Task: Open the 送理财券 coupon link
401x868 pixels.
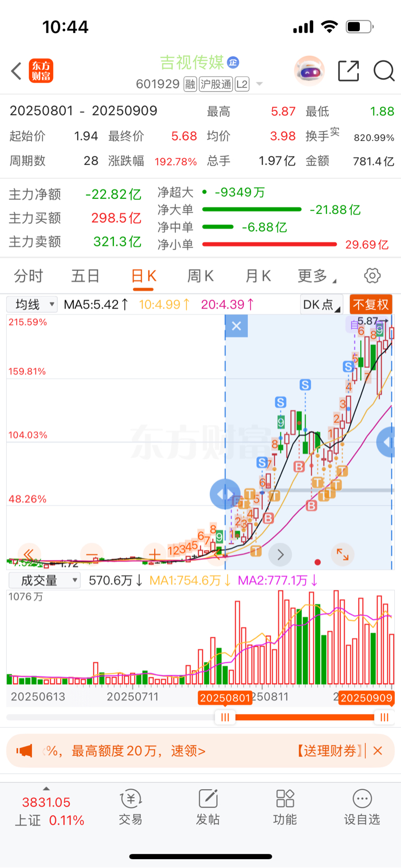Action: tap(329, 751)
